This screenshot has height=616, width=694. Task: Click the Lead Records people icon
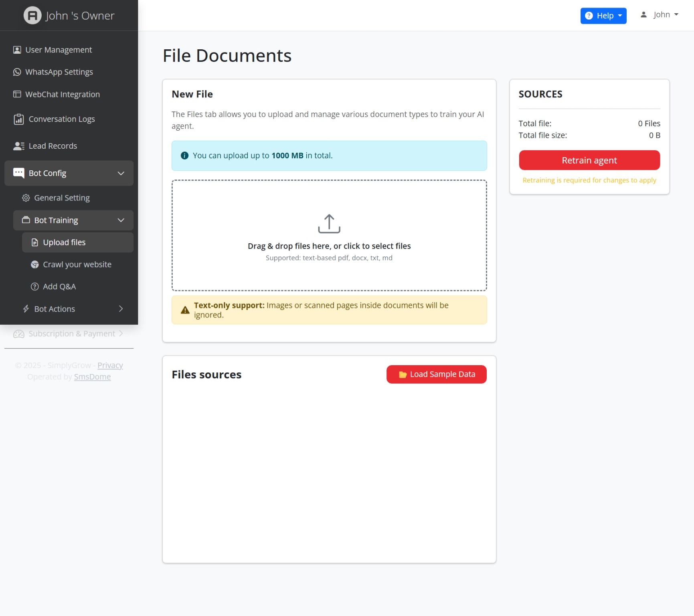point(18,146)
